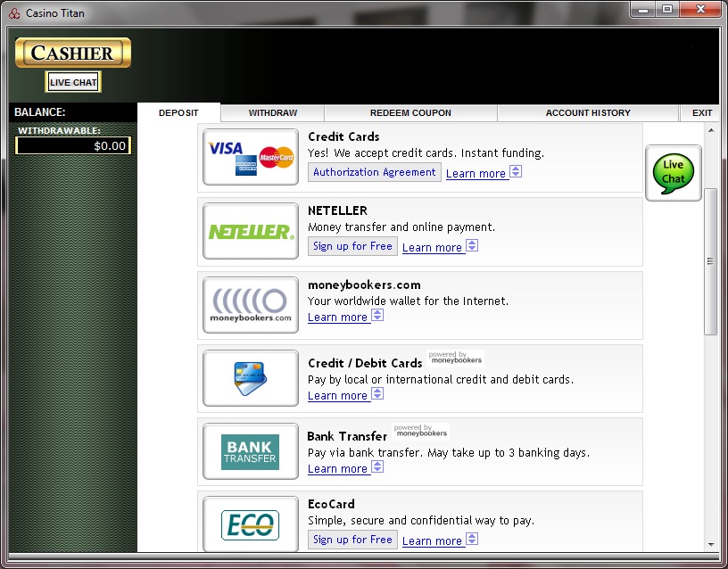This screenshot has width=728, height=569.
Task: Open the green Live Chat bubble
Action: click(673, 173)
